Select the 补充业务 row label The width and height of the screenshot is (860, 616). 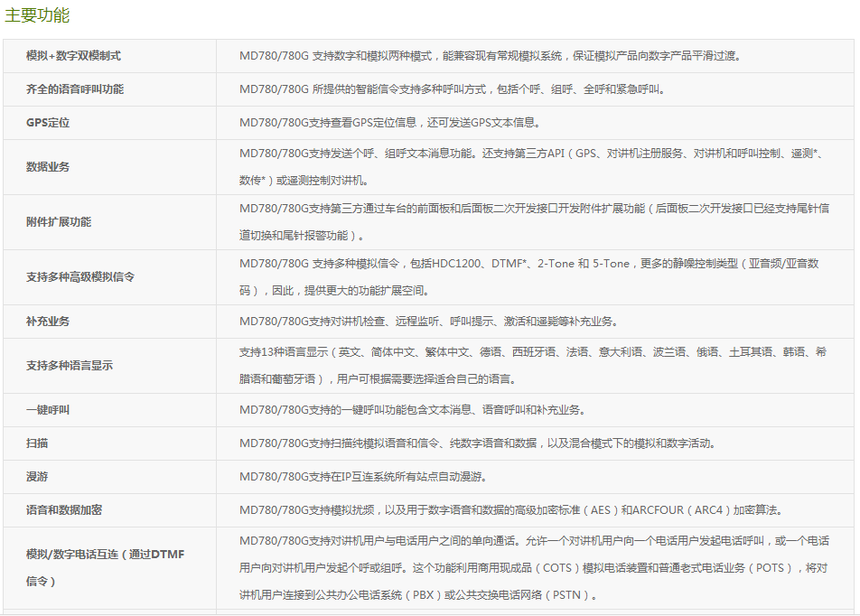point(48,322)
